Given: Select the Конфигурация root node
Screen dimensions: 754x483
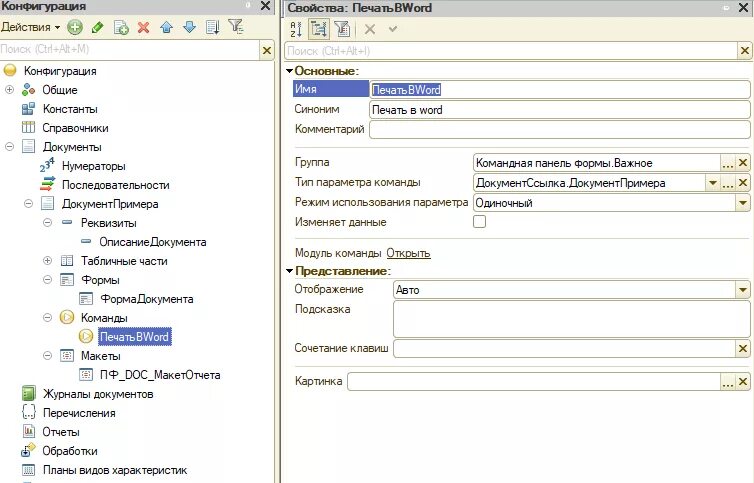Looking at the screenshot, I should (60, 71).
